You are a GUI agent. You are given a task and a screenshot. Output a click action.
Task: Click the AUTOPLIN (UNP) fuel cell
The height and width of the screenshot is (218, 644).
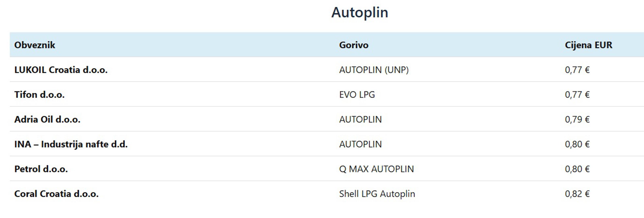tap(374, 70)
